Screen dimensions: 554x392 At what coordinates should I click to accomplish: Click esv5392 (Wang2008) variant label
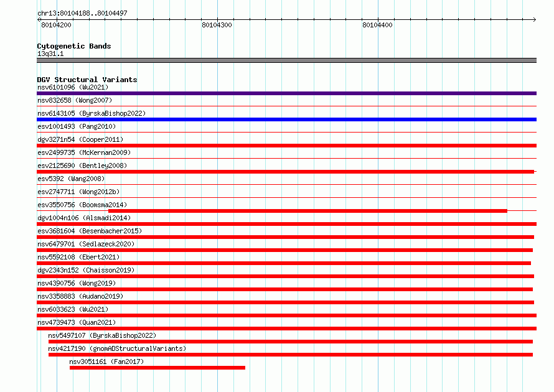(71, 179)
